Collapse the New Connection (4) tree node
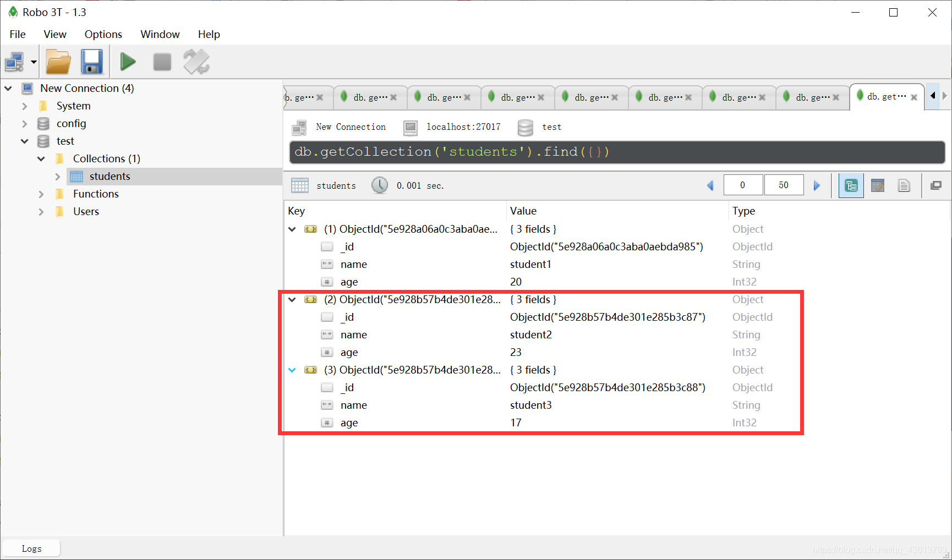The height and width of the screenshot is (560, 952). 8,88
